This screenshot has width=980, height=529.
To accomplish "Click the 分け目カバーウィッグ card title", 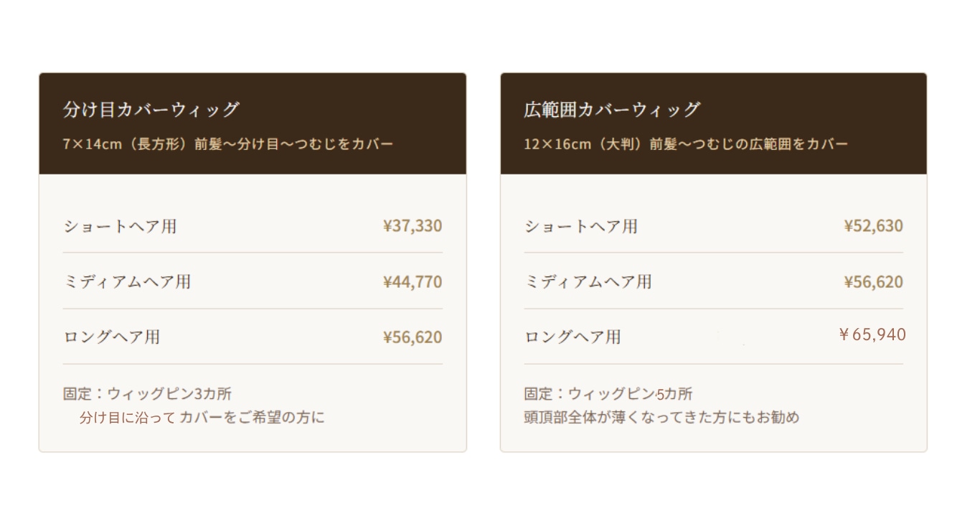I will (151, 110).
